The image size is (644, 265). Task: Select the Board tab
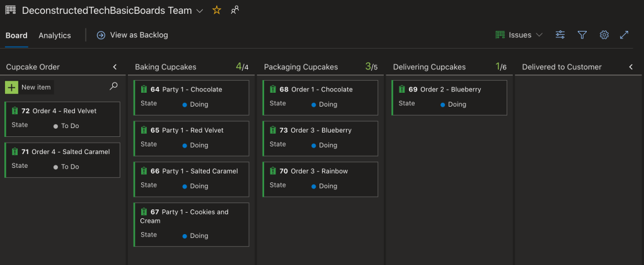[16, 35]
